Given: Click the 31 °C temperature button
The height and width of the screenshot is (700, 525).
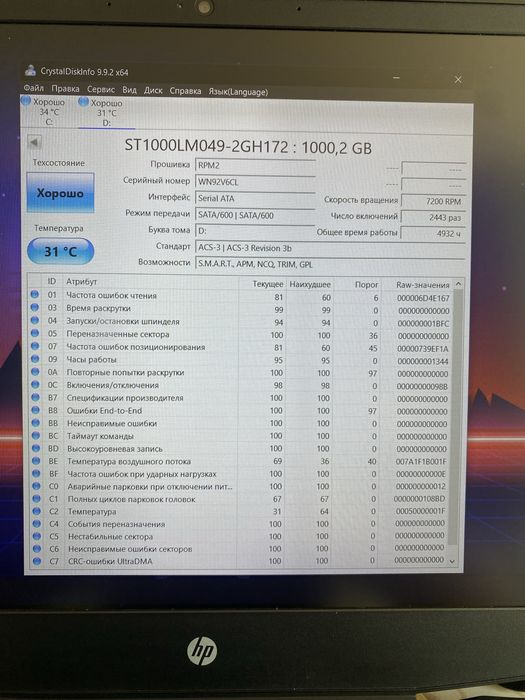Looking at the screenshot, I should click(60, 251).
